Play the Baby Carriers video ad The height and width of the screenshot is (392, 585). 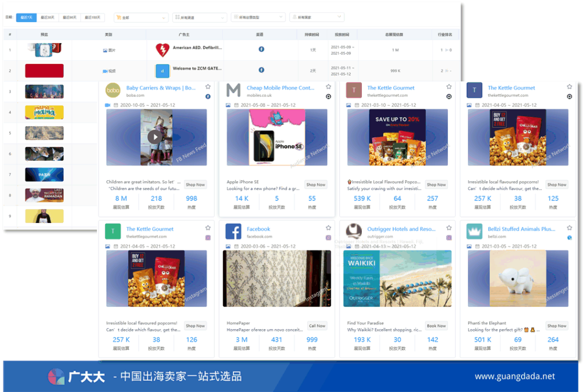[155, 137]
